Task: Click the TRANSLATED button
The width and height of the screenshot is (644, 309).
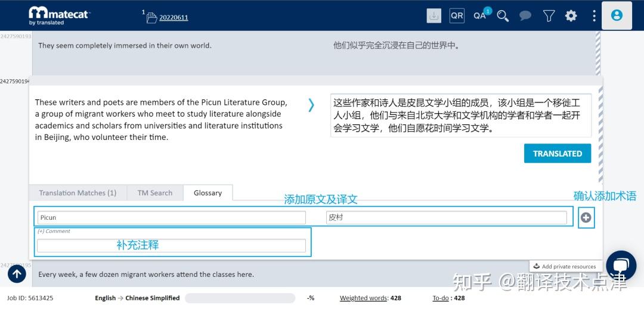Action: coord(558,154)
